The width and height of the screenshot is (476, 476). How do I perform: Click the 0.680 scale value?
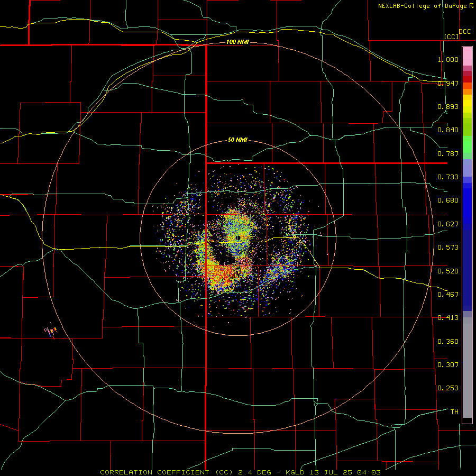[x=448, y=200]
